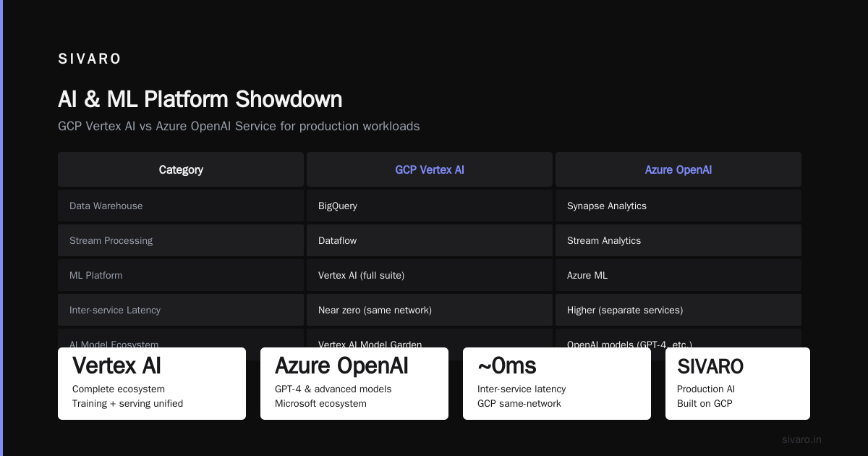This screenshot has height=456, width=868.
Task: Select the Higher (separate services) cell
Action: (678, 310)
